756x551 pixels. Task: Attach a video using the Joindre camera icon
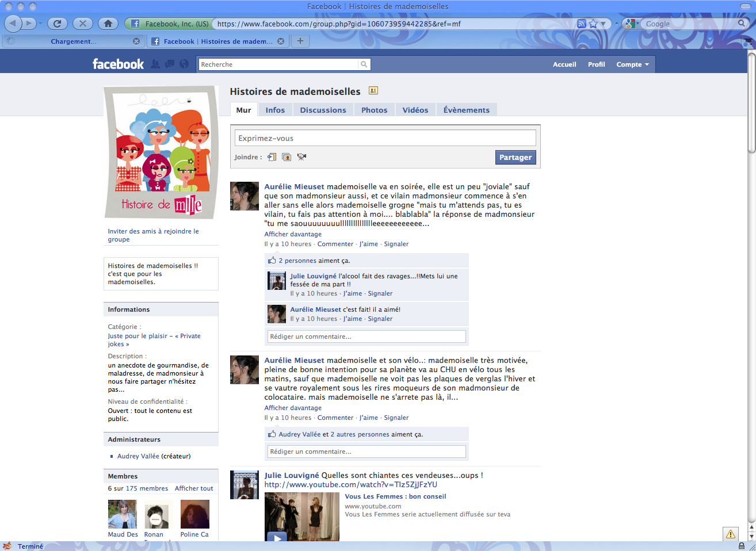[301, 157]
